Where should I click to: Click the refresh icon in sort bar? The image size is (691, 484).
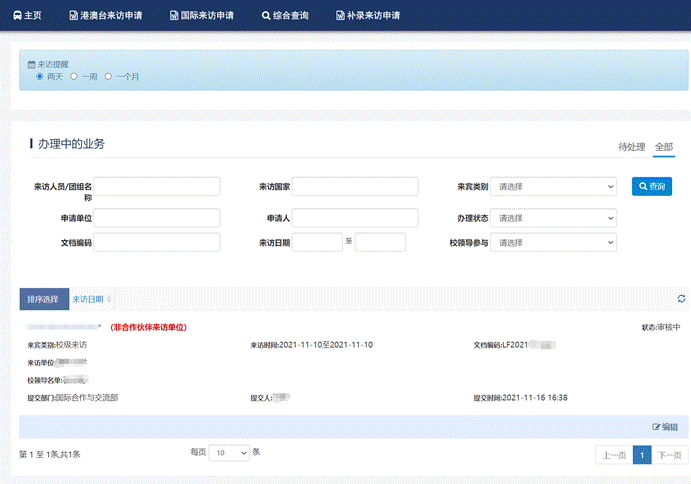click(x=681, y=298)
